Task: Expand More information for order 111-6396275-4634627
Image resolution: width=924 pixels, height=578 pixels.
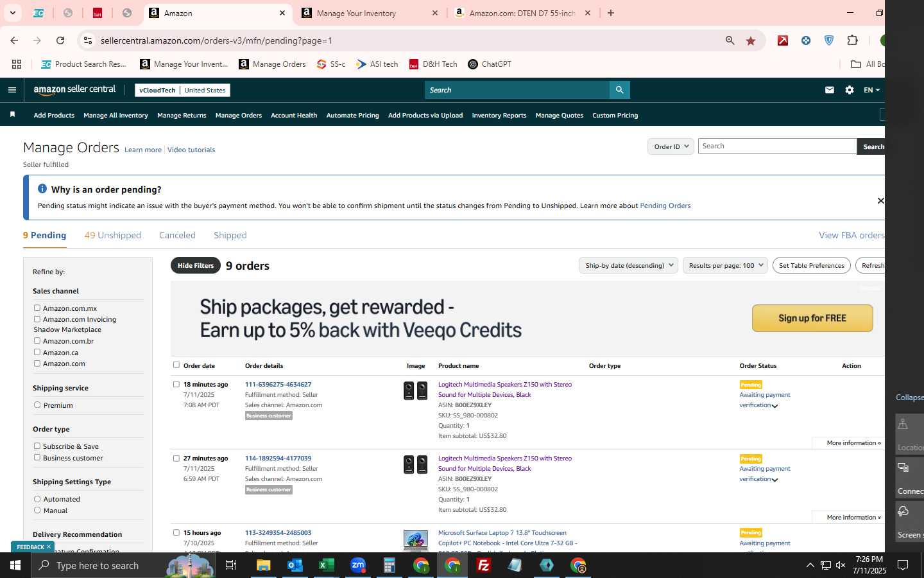Action: (853, 443)
